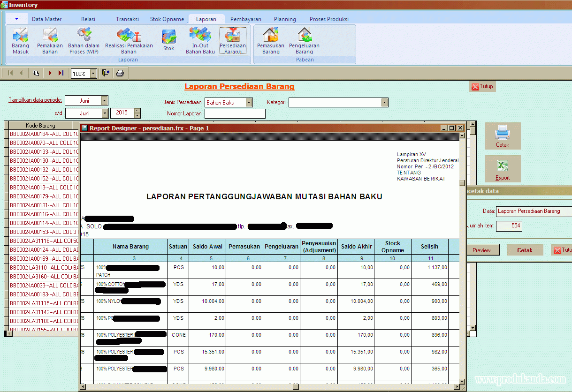Select the Realisasi Pemakaian Bahan icon
The width and height of the screenshot is (572, 392).
tap(129, 40)
